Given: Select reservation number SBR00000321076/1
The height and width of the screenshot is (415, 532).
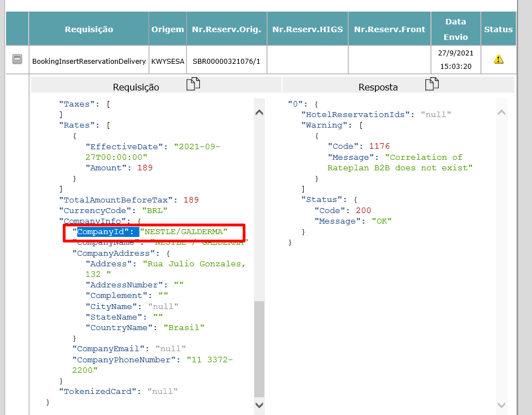Looking at the screenshot, I should 227,62.
